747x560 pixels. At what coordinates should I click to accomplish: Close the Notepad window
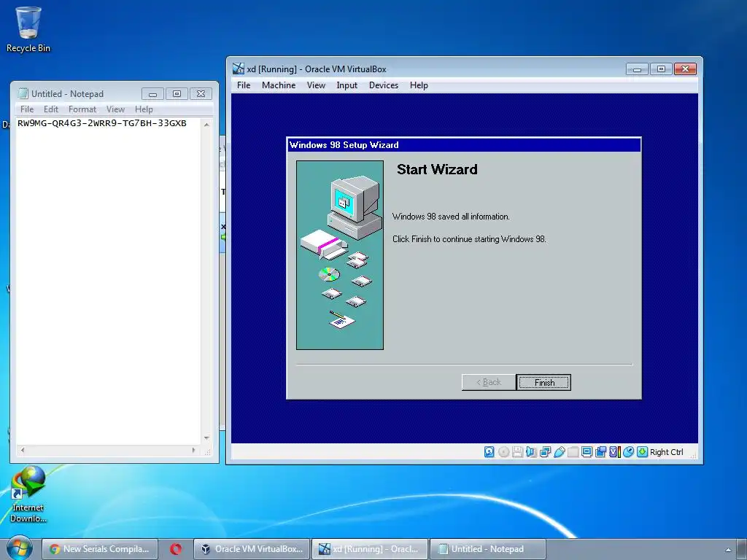click(201, 94)
